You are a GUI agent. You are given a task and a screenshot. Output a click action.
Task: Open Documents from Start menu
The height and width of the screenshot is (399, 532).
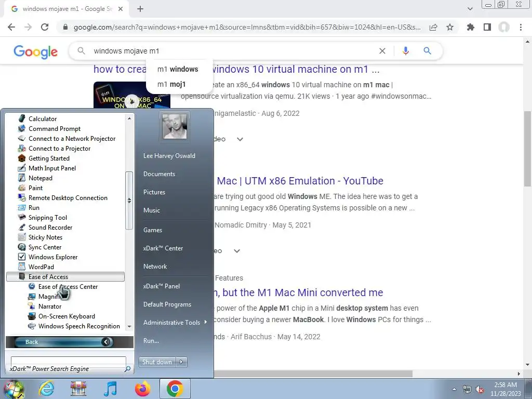pos(159,174)
